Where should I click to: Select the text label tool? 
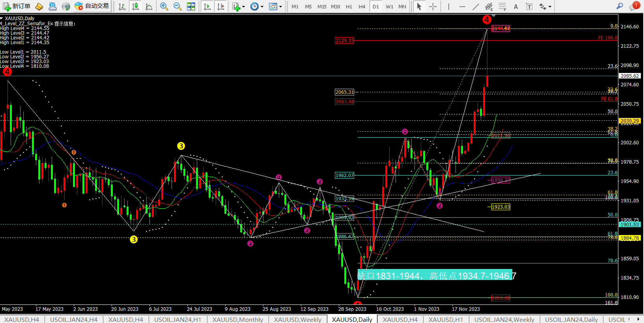pos(516,6)
